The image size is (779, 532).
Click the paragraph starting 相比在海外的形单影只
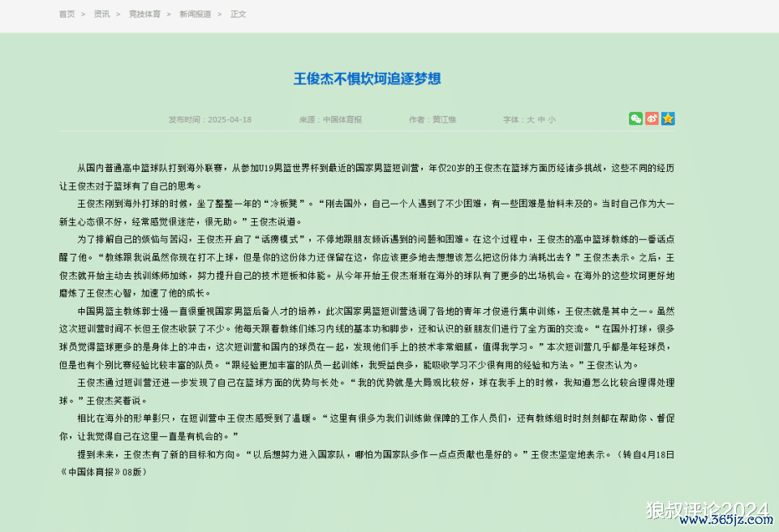click(367, 427)
